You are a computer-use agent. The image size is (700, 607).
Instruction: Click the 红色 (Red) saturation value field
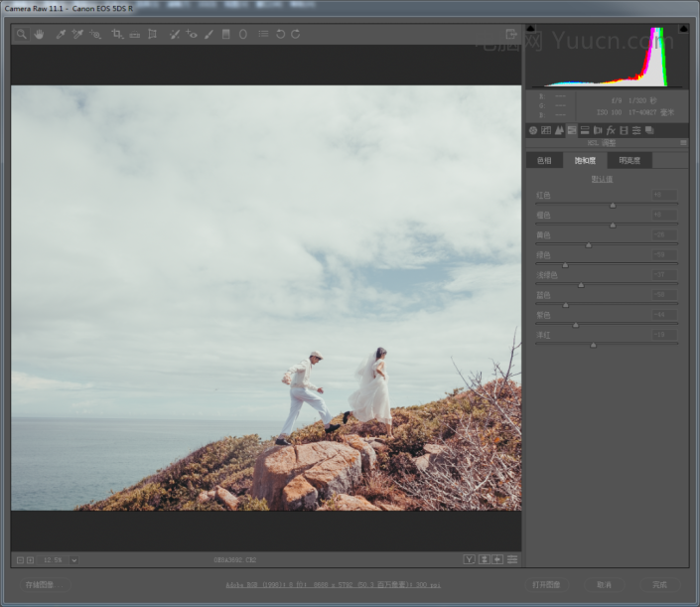(x=662, y=196)
